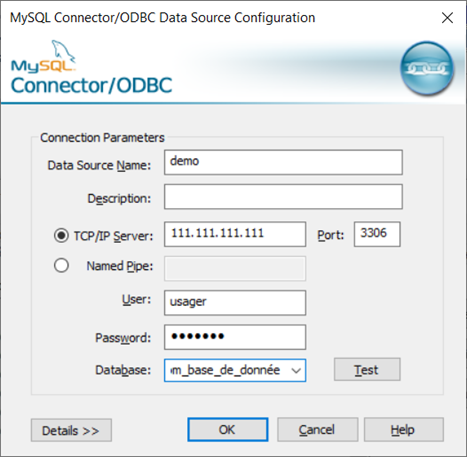Click the User label
The image size is (467, 457).
[x=136, y=299]
